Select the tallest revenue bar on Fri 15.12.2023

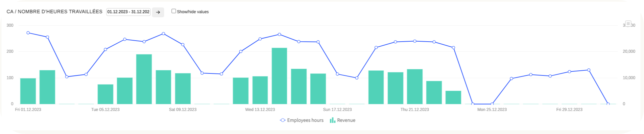[x=279, y=76]
